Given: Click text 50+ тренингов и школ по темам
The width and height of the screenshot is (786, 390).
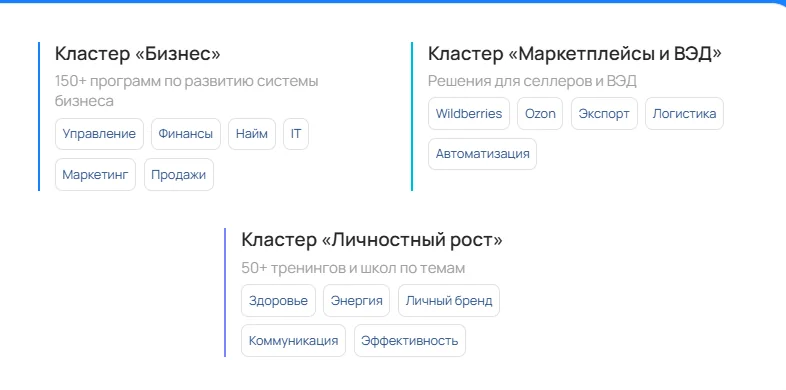Looking at the screenshot, I should click(353, 268).
